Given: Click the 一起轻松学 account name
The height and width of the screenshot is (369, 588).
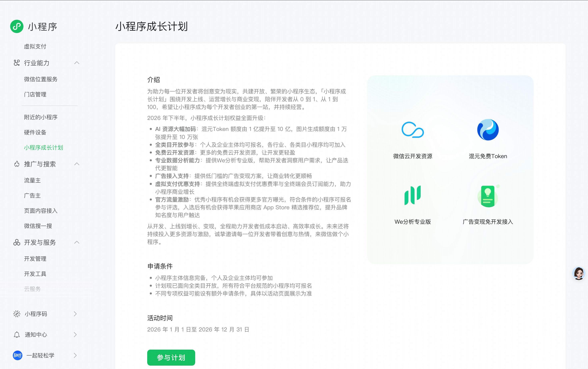Looking at the screenshot, I should coord(40,355).
